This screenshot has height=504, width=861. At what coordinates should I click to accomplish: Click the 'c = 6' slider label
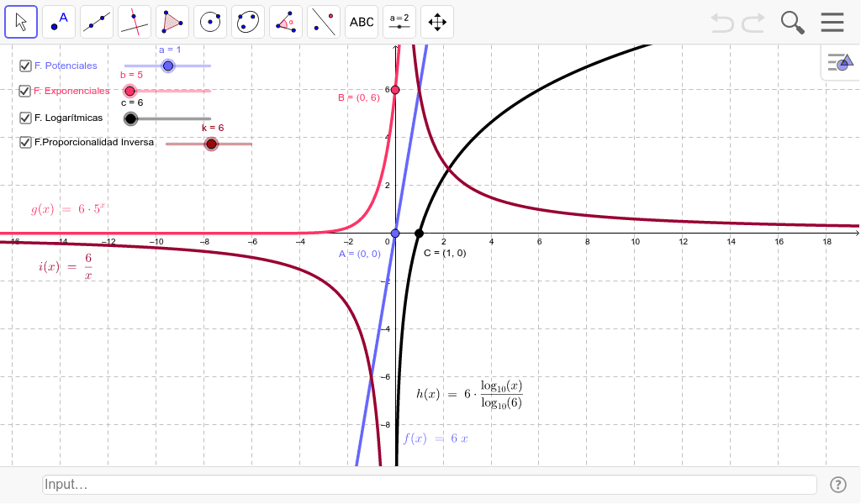[132, 102]
